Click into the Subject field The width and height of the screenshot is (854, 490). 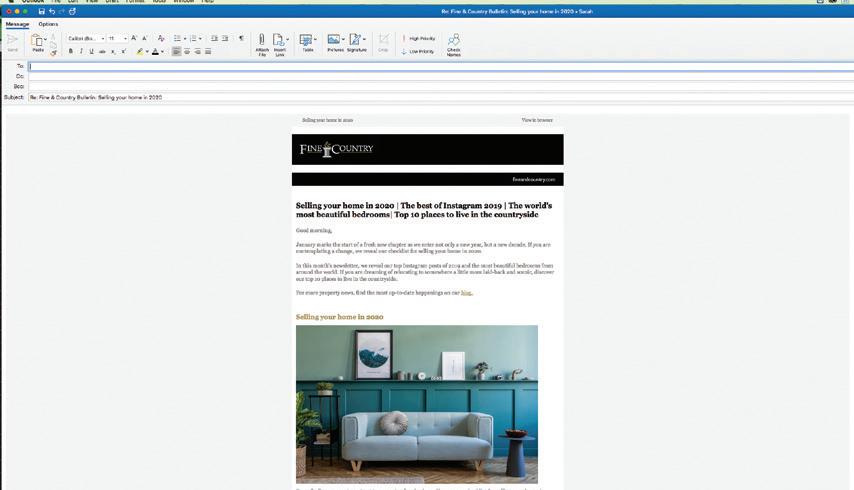[x=441, y=97]
